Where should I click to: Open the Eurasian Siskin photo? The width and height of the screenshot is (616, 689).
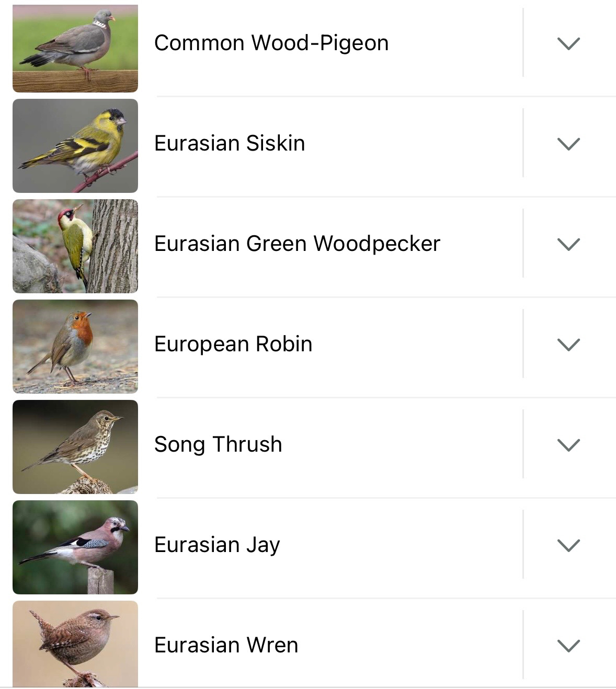tap(75, 146)
